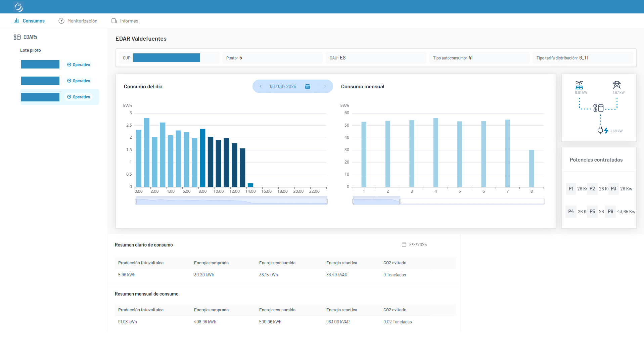
Task: Click the calendar icon beside 8/8/2025
Action: pos(404,245)
